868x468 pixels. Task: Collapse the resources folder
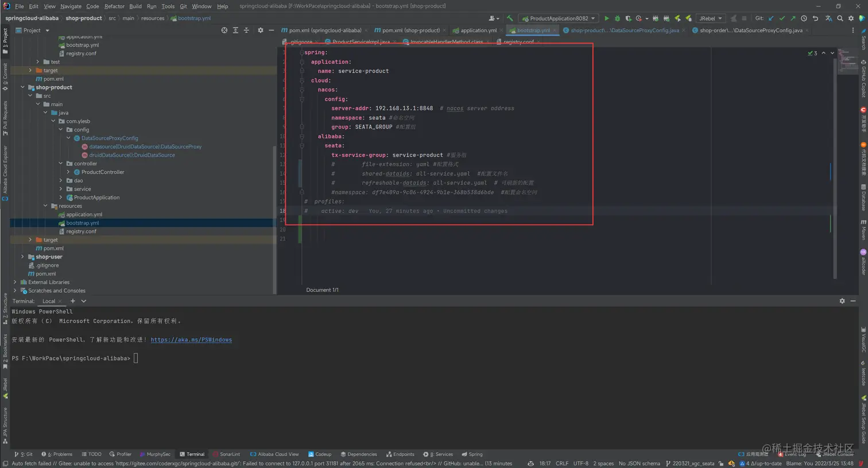point(46,206)
